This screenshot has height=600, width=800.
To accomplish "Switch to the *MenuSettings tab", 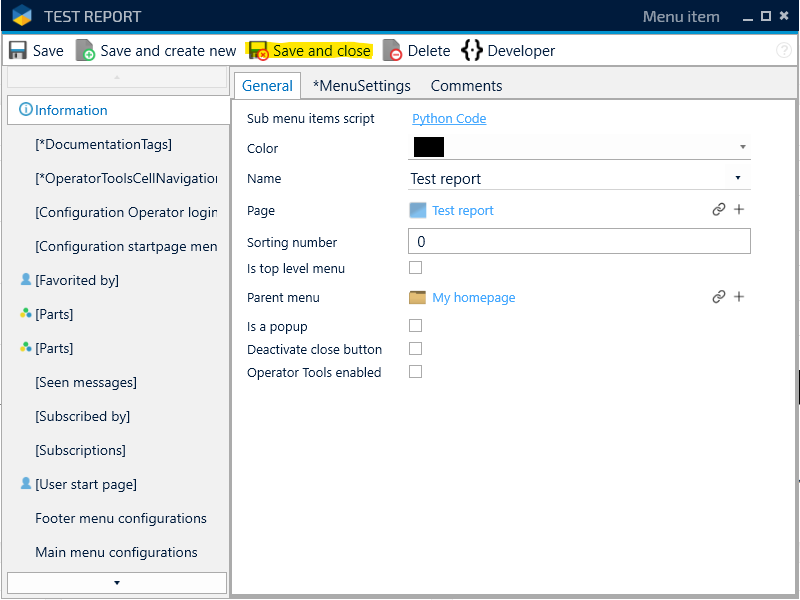I will click(361, 86).
